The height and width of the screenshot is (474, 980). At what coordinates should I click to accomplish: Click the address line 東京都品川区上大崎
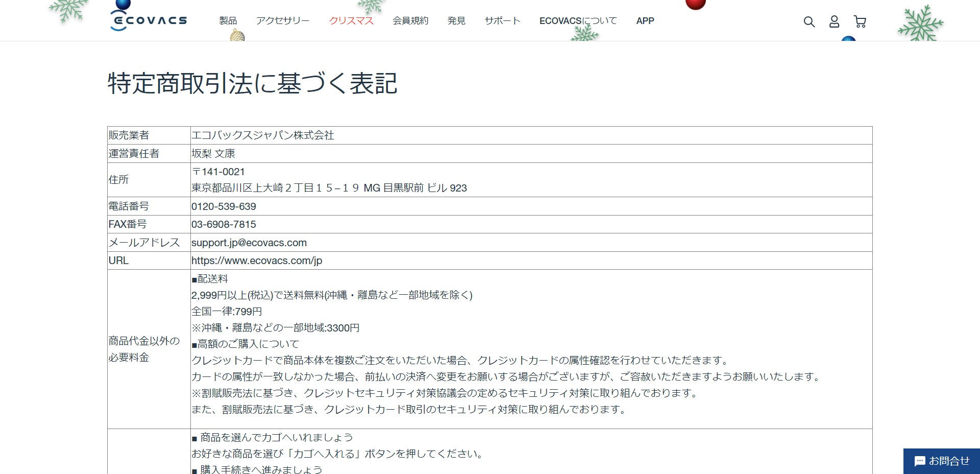tap(329, 188)
